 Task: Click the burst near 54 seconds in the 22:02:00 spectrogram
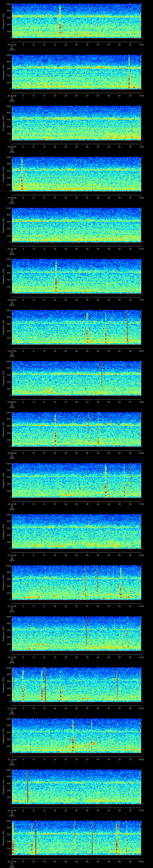click(129, 72)
